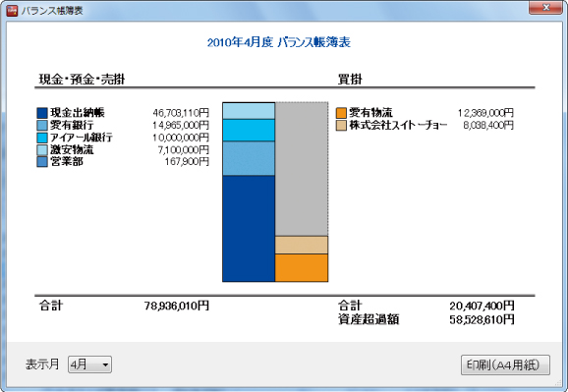Viewport: 568px width, 392px height.
Task: Select the gray surplus bar segment
Action: (x=302, y=169)
